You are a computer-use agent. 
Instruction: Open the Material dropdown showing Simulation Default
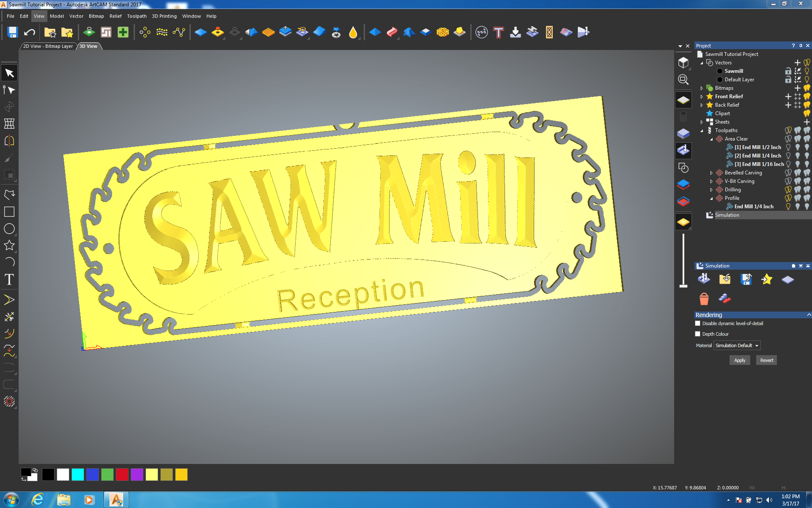point(737,345)
